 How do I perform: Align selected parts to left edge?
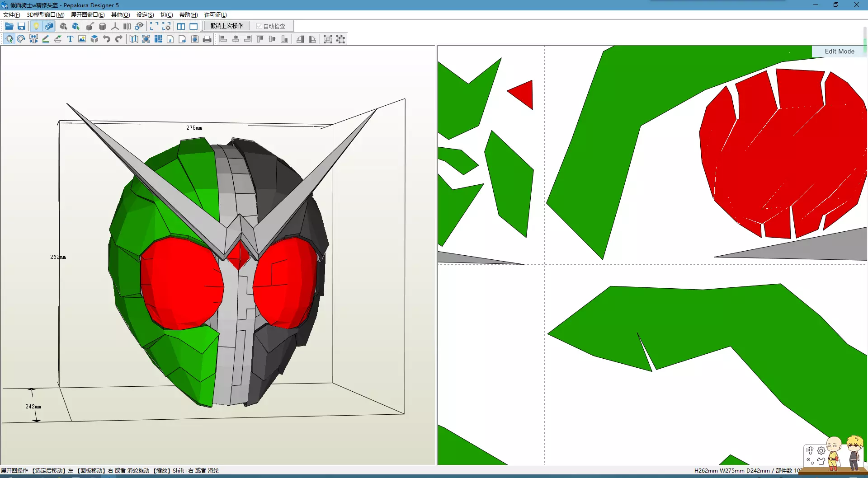click(x=223, y=39)
